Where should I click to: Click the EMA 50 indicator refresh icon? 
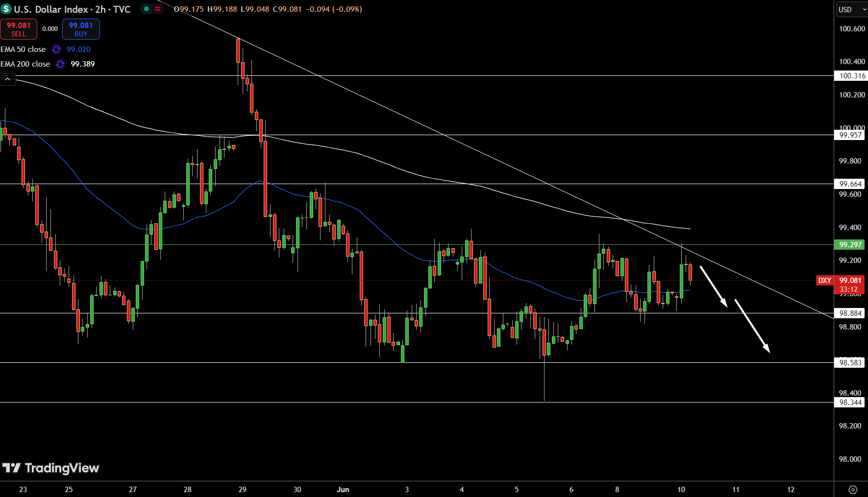pos(56,49)
